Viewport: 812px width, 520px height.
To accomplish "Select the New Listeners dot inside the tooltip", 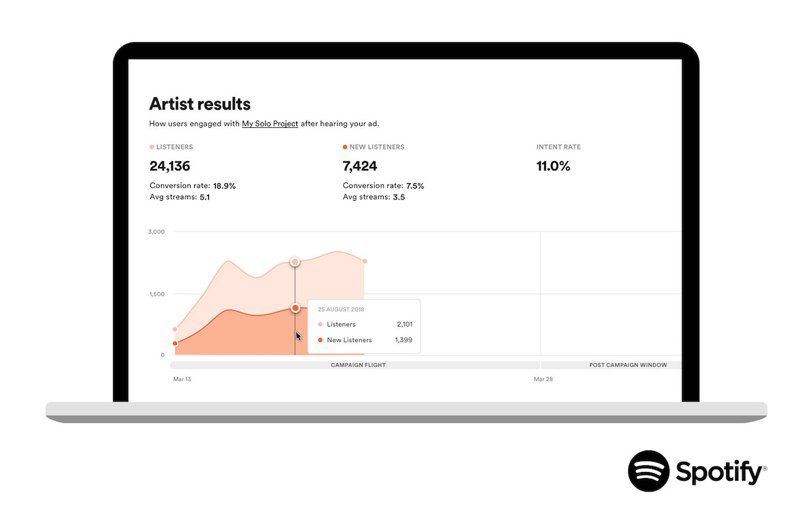I will coord(321,339).
